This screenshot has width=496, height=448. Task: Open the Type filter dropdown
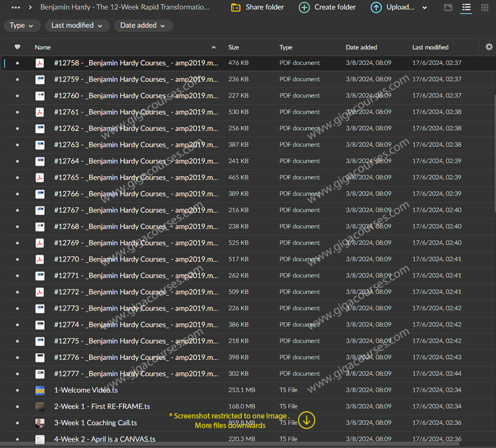22,26
